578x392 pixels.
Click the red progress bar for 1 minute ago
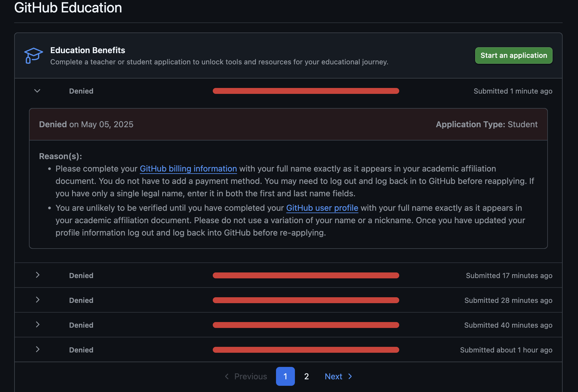pyautogui.click(x=306, y=91)
